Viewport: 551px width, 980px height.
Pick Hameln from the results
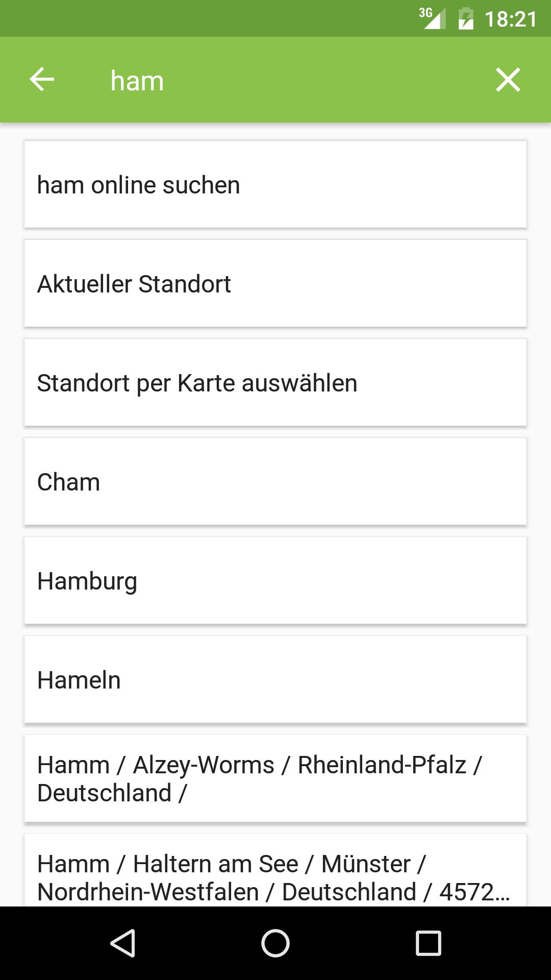coord(275,680)
